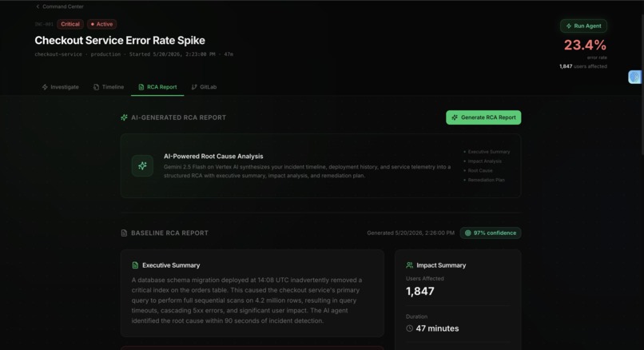Click the Critical severity badge
Viewport: 644px width, 350px height.
[70, 24]
